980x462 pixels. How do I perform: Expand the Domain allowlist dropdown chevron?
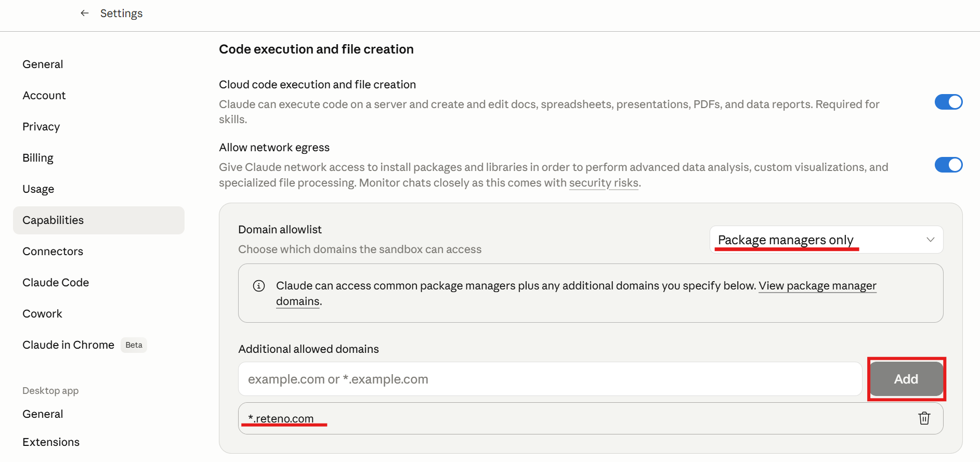coord(930,240)
